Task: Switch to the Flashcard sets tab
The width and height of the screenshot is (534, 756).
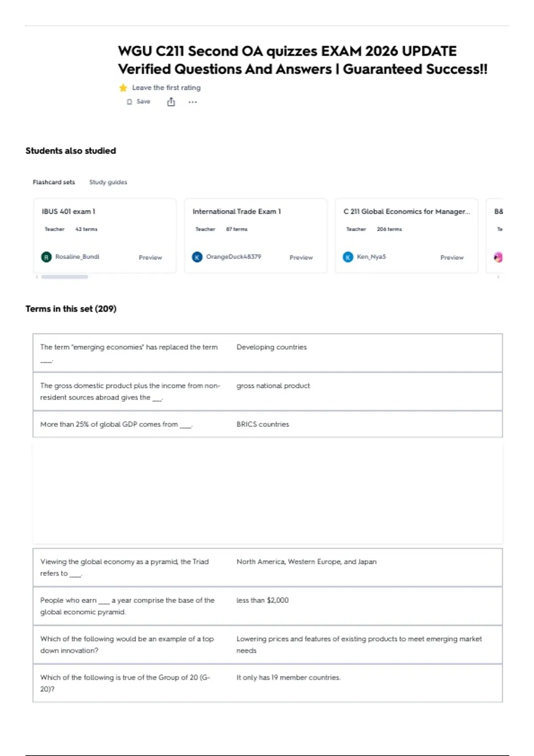Action: click(x=54, y=182)
